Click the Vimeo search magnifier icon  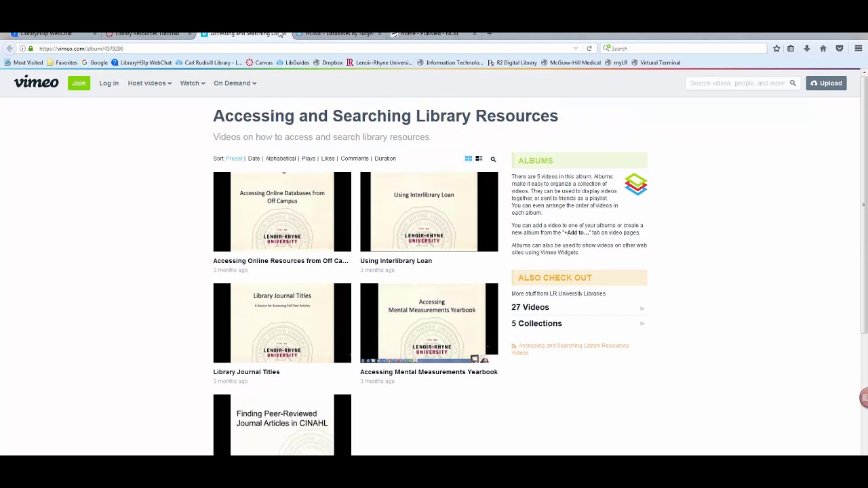[793, 83]
